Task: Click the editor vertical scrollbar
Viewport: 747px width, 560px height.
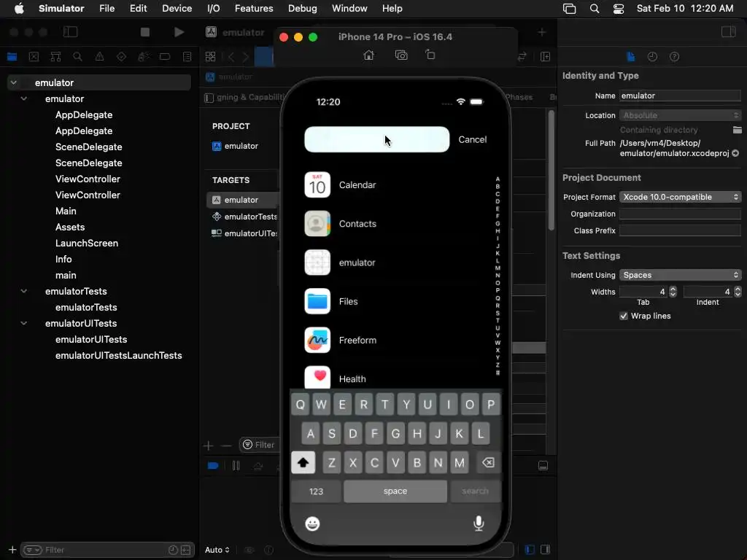Action: point(551,170)
